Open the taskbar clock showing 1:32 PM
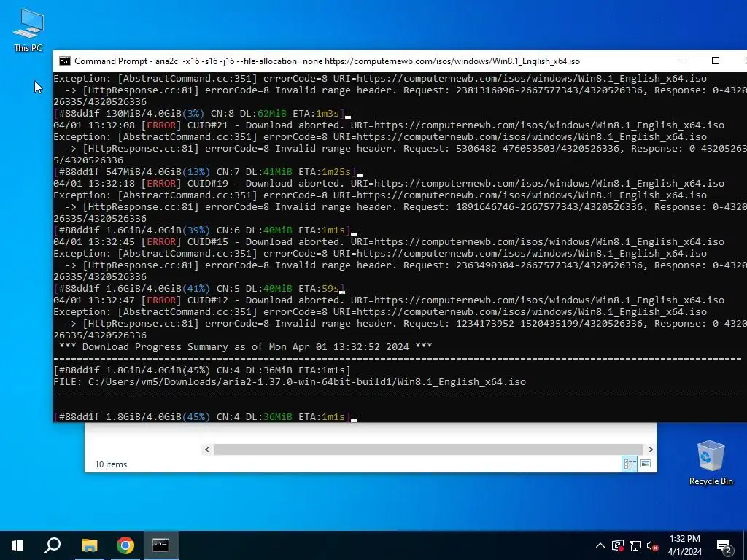Image resolution: width=747 pixels, height=560 pixels. [684, 545]
